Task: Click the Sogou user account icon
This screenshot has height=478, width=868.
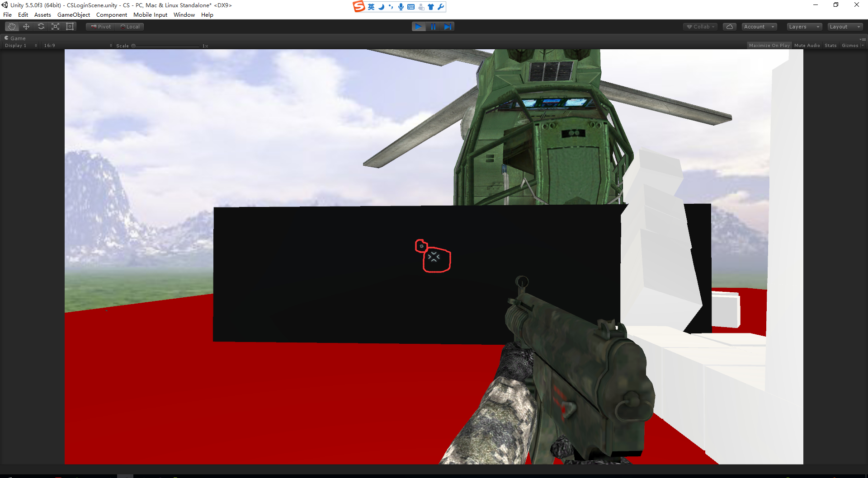Action: tap(421, 7)
